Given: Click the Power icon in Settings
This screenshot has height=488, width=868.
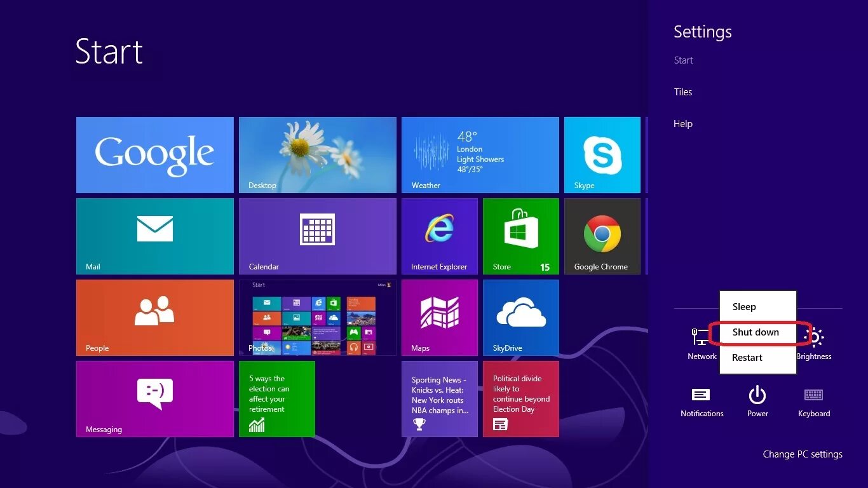Looking at the screenshot, I should coord(757,402).
